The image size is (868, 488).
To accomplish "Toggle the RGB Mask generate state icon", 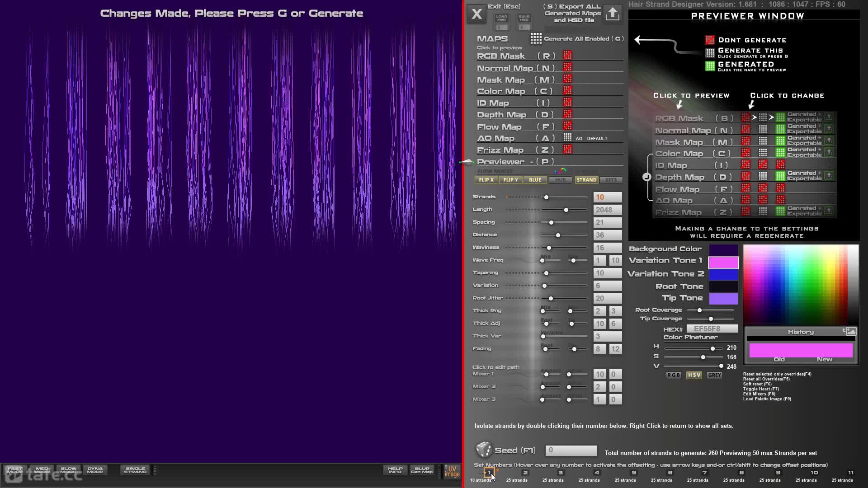I will pyautogui.click(x=567, y=55).
